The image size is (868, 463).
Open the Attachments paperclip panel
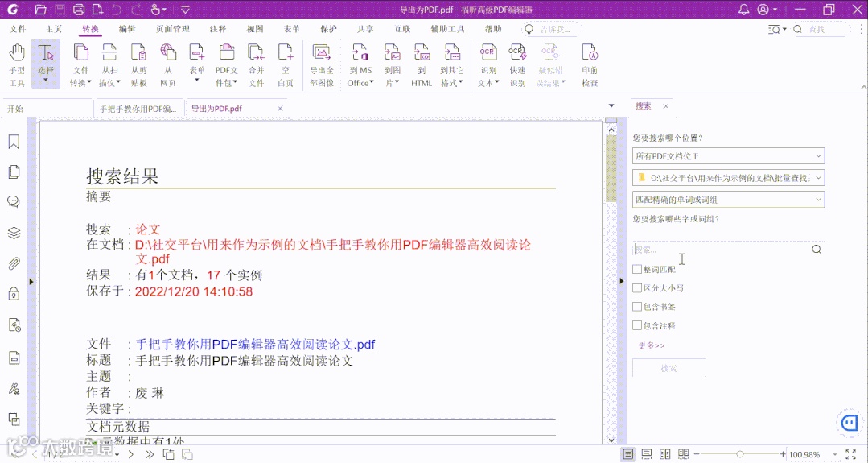pos(14,263)
